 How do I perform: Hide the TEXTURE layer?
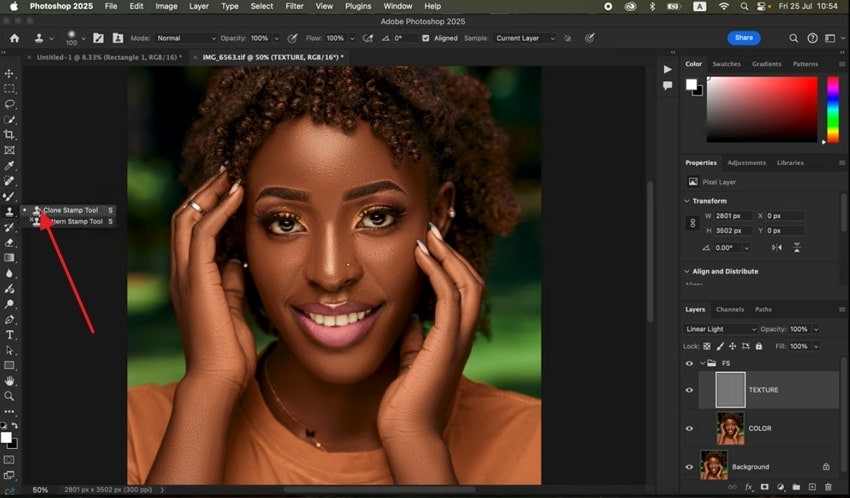coord(689,390)
